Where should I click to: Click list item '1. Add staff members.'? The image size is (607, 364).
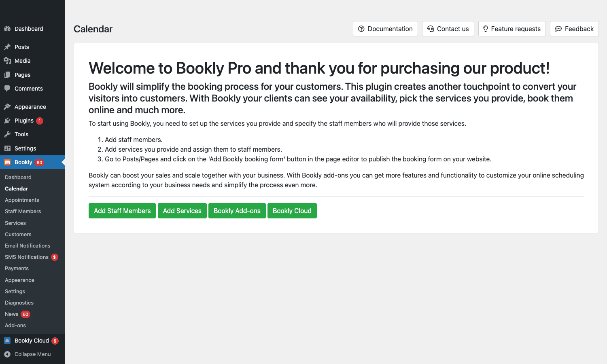coord(130,140)
